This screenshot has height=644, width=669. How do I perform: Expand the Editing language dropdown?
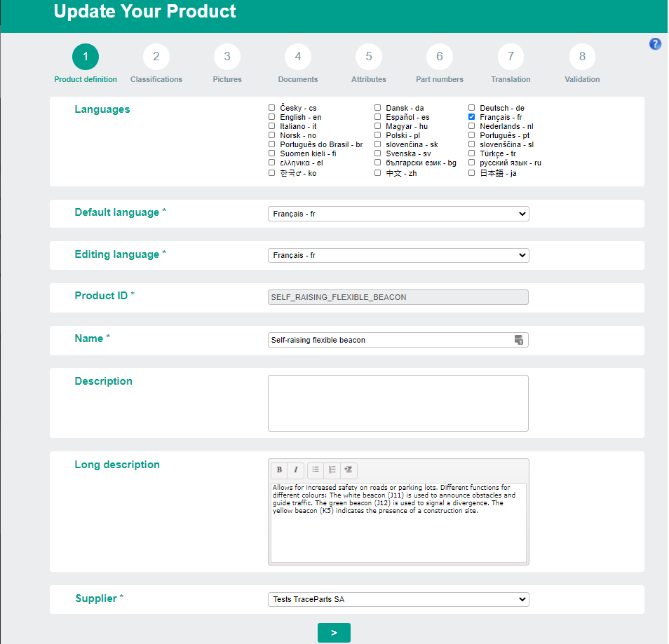[x=398, y=256]
